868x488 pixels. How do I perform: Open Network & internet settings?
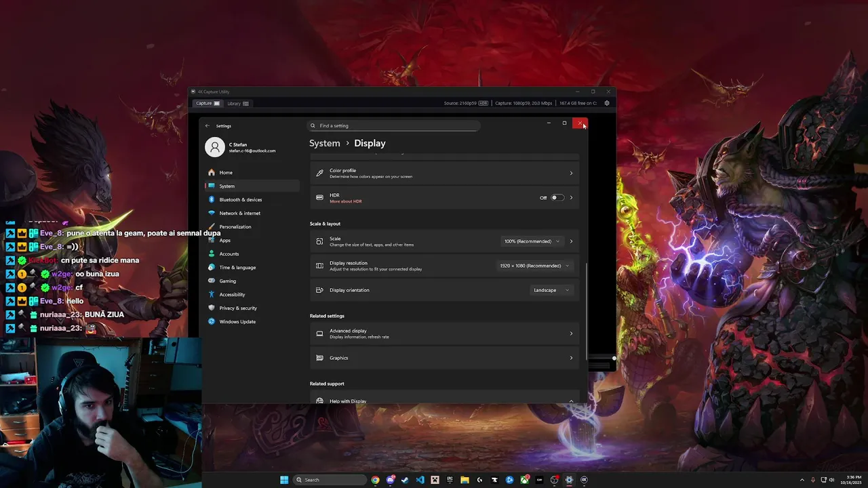[x=251, y=213]
